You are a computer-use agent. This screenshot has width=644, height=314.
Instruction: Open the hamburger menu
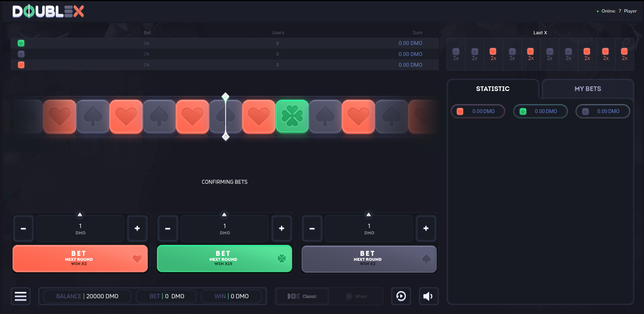21,296
